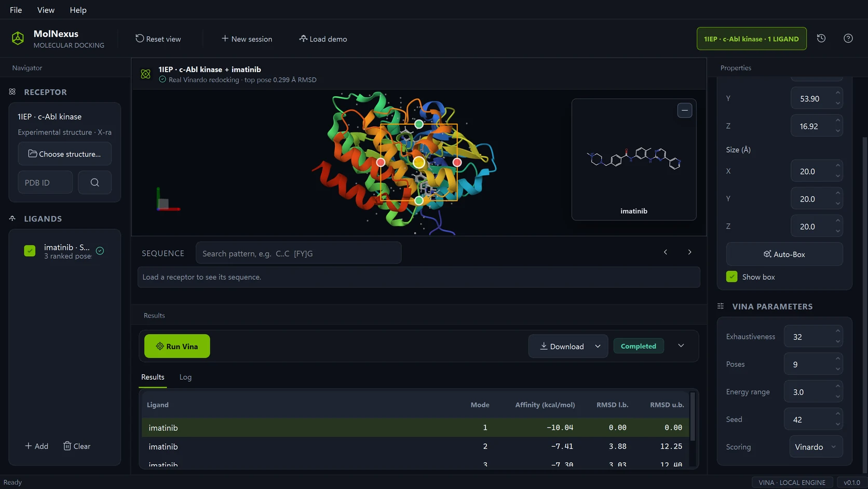The height and width of the screenshot is (489, 868).
Task: Click Load demo button
Action: (x=323, y=39)
